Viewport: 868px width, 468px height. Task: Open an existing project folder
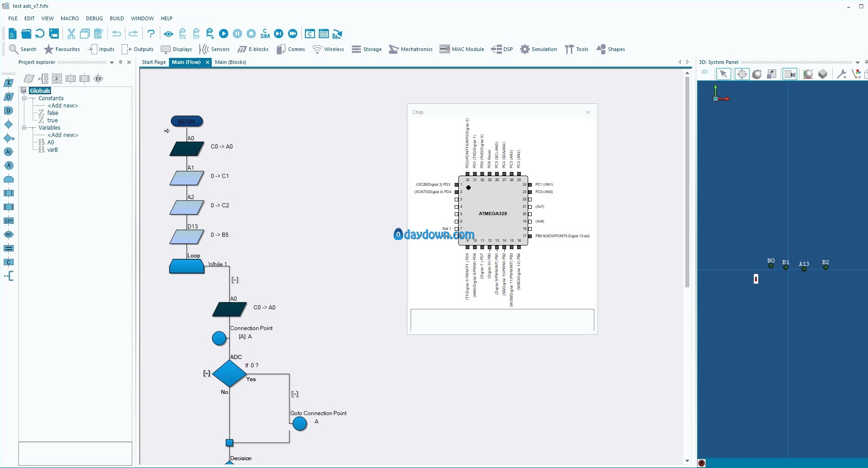pyautogui.click(x=26, y=34)
